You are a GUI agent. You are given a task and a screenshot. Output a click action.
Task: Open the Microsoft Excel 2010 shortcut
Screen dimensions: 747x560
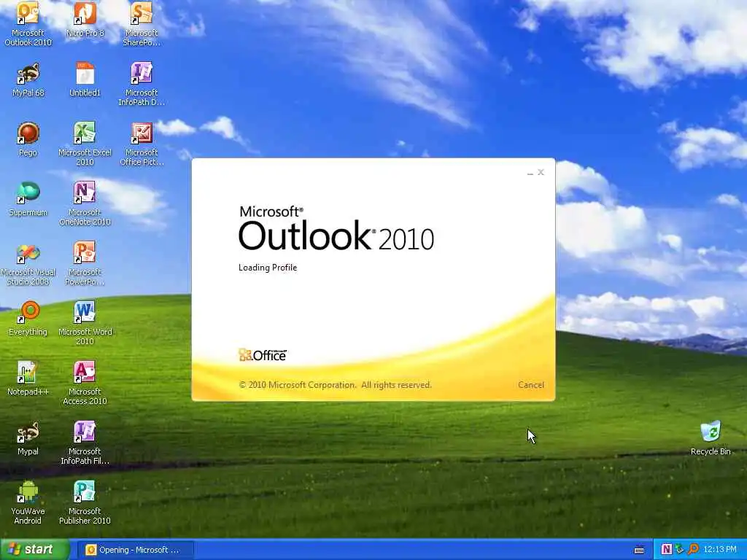tap(85, 144)
